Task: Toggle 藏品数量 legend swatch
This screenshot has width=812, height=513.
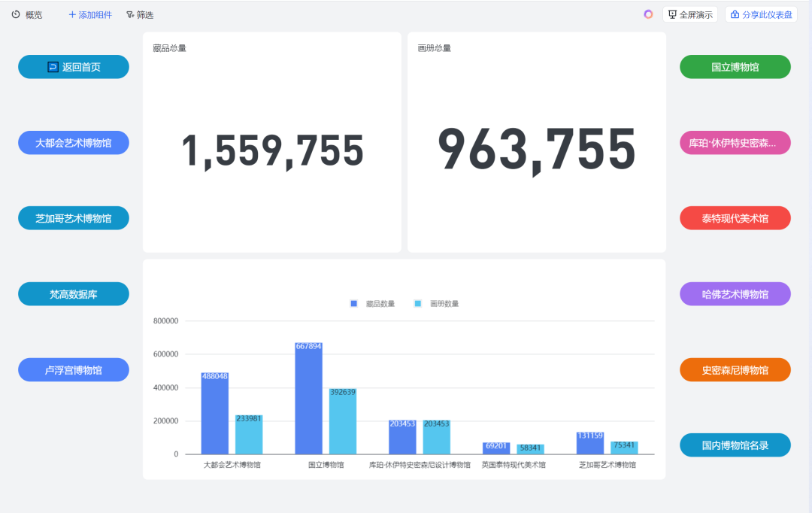Action: tap(353, 304)
